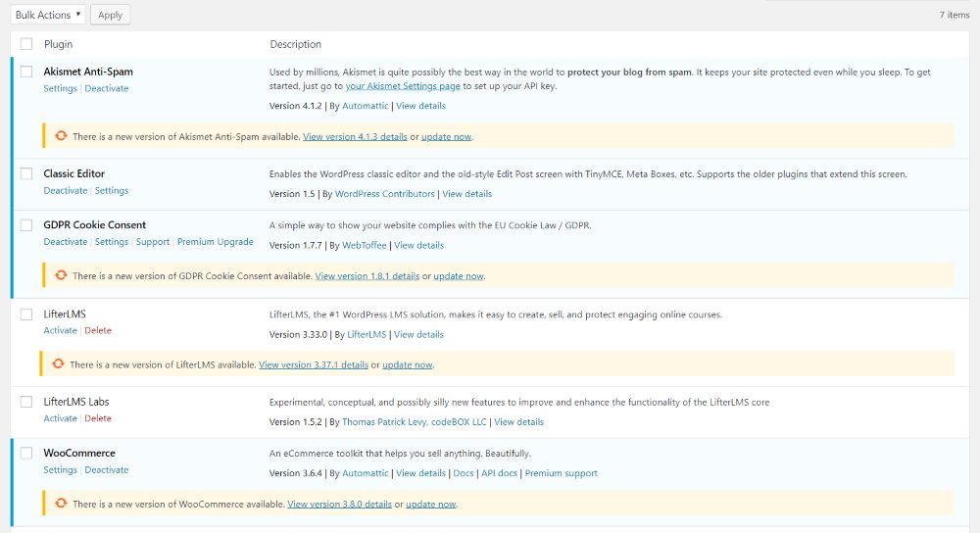Open the Bulk Actions dropdown
Image resolution: width=980 pixels, height=533 pixels.
click(x=48, y=15)
